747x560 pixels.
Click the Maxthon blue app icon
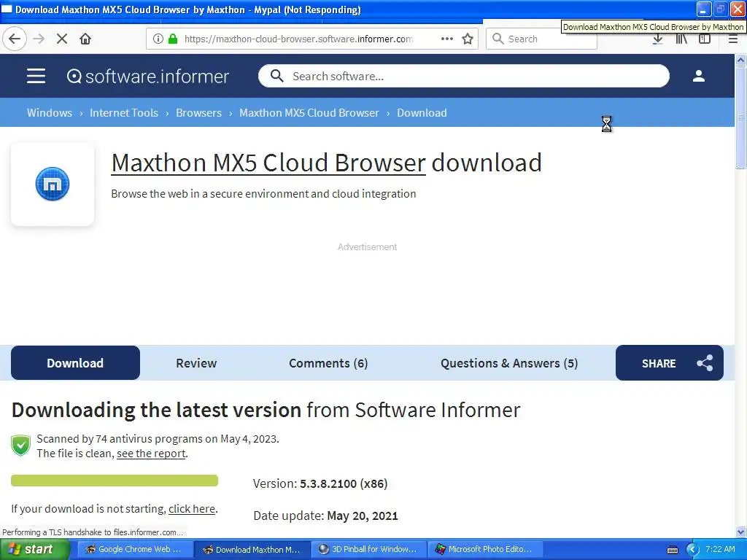(53, 184)
